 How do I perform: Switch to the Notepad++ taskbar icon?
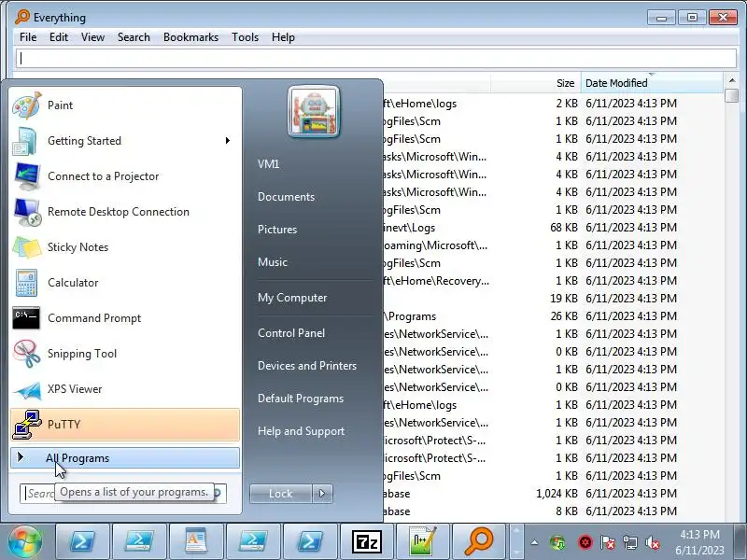click(x=423, y=541)
